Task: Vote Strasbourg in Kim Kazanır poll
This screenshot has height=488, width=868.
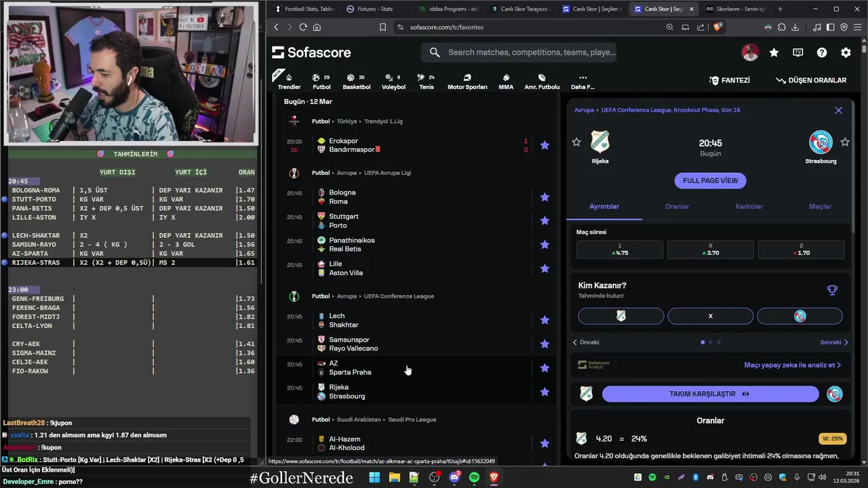Action: [x=800, y=316]
